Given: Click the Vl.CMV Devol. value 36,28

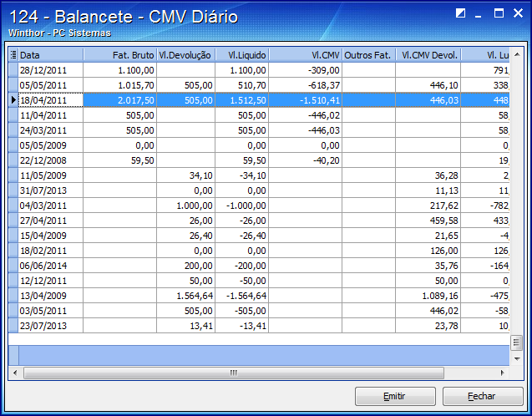Looking at the screenshot, I should pos(447,175).
